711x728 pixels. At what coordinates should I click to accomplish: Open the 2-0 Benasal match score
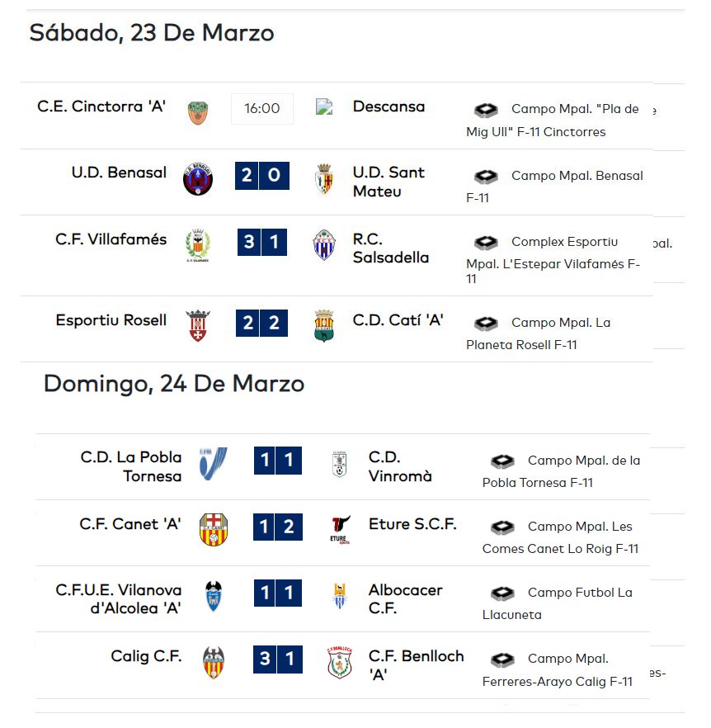tap(262, 176)
